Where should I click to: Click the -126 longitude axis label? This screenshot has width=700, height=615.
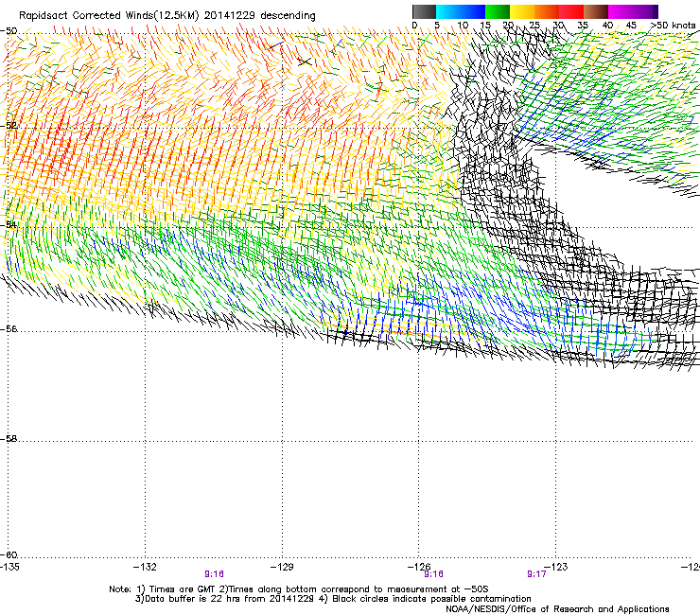tap(419, 567)
